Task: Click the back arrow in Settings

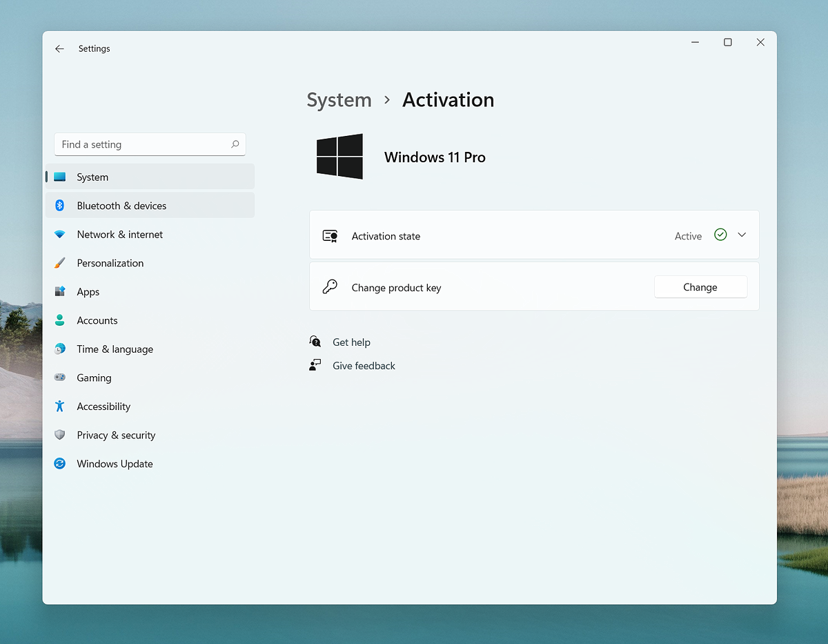Action: click(x=59, y=49)
